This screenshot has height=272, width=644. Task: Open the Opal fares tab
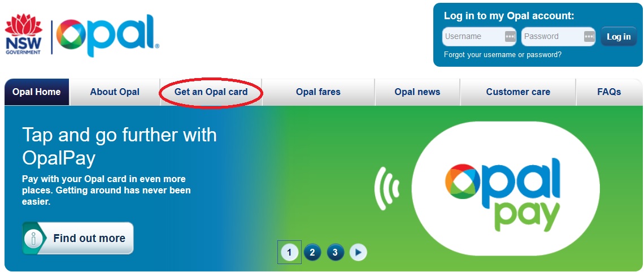318,92
